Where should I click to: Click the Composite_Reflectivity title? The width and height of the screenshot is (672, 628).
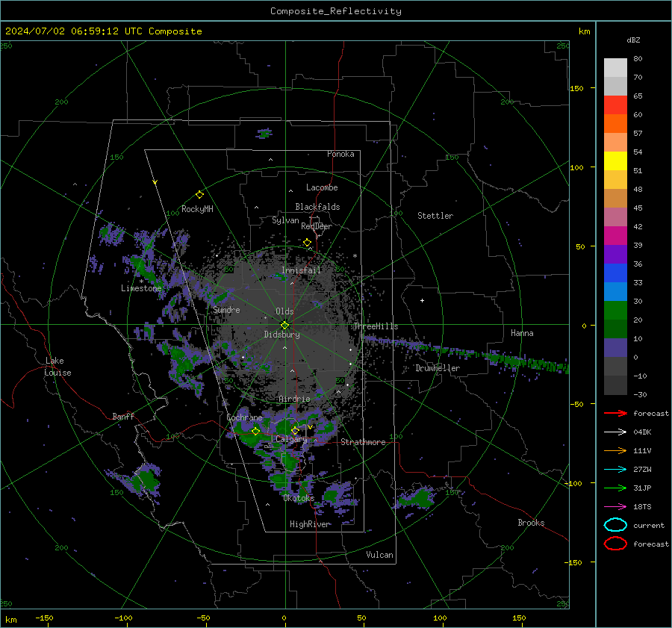[335, 11]
